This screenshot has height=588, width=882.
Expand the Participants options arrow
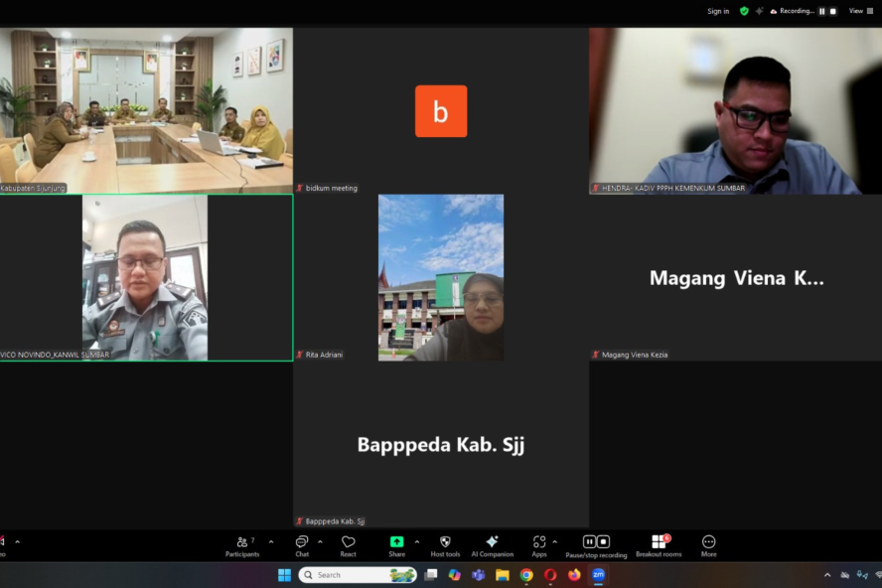271,542
